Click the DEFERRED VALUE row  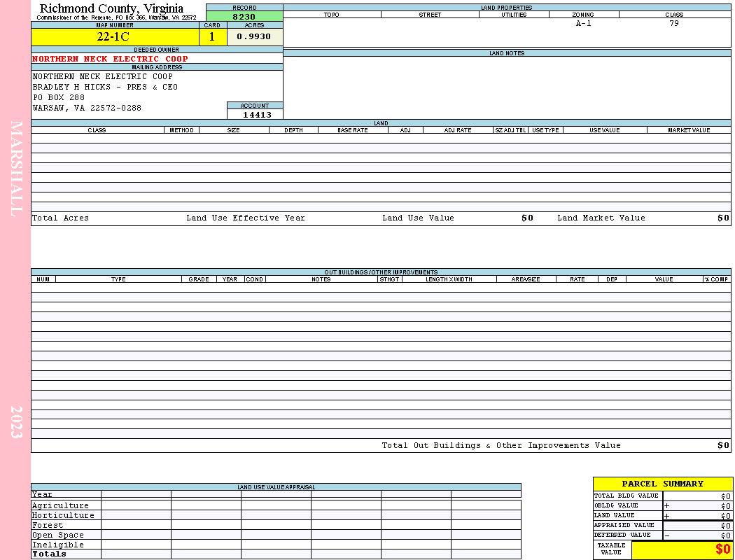pyautogui.click(x=662, y=535)
